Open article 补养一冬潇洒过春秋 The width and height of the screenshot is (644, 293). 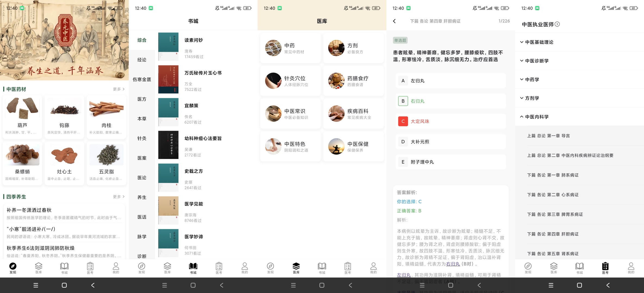point(64,214)
